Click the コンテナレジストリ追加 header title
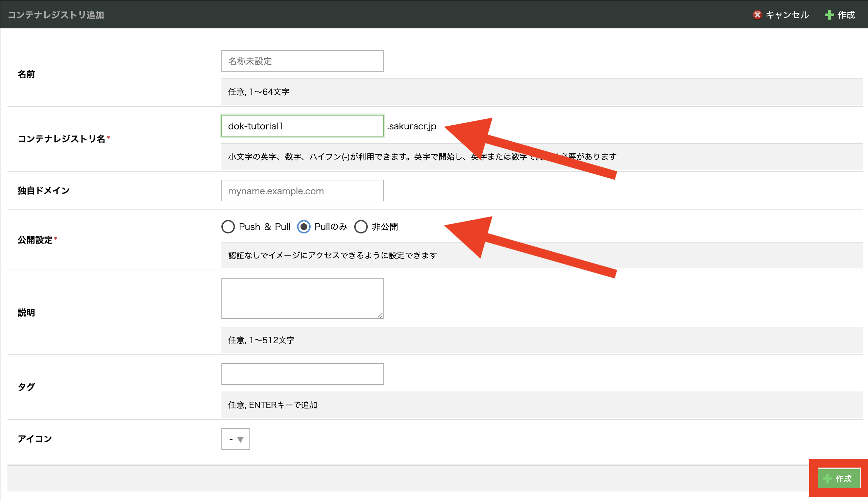868x500 pixels. (x=56, y=15)
